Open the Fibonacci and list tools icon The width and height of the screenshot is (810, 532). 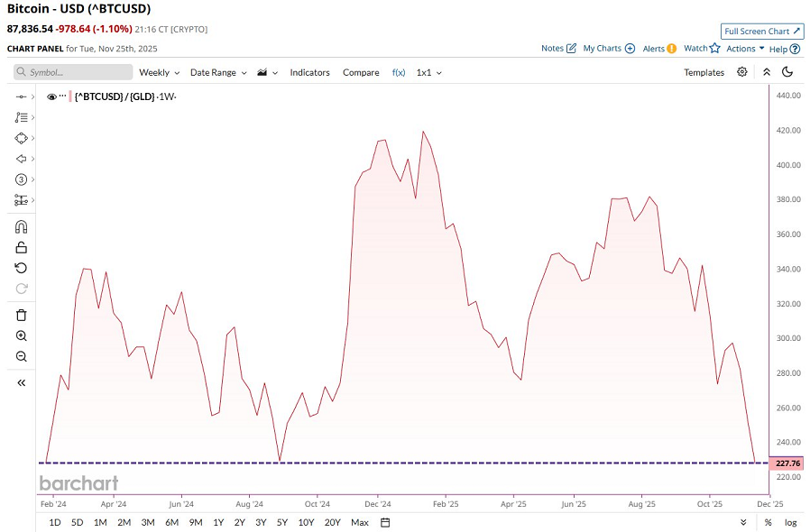coord(21,117)
